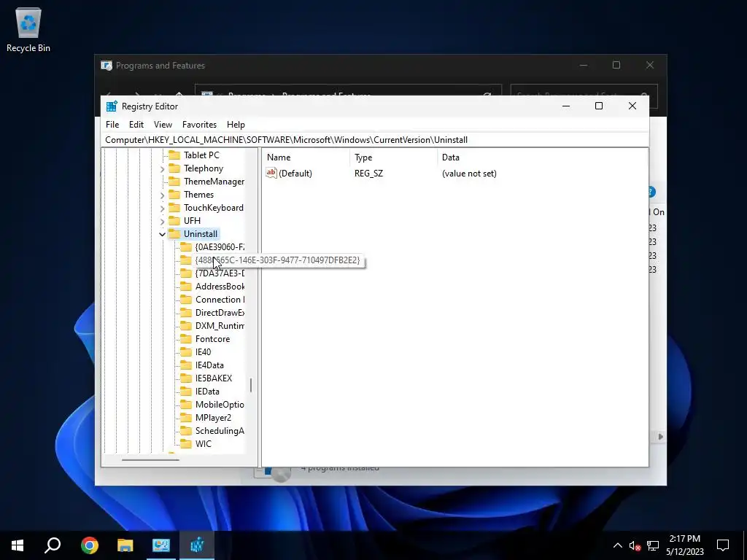Click the (value not set) data cell
Image resolution: width=747 pixels, height=560 pixels.
[469, 174]
